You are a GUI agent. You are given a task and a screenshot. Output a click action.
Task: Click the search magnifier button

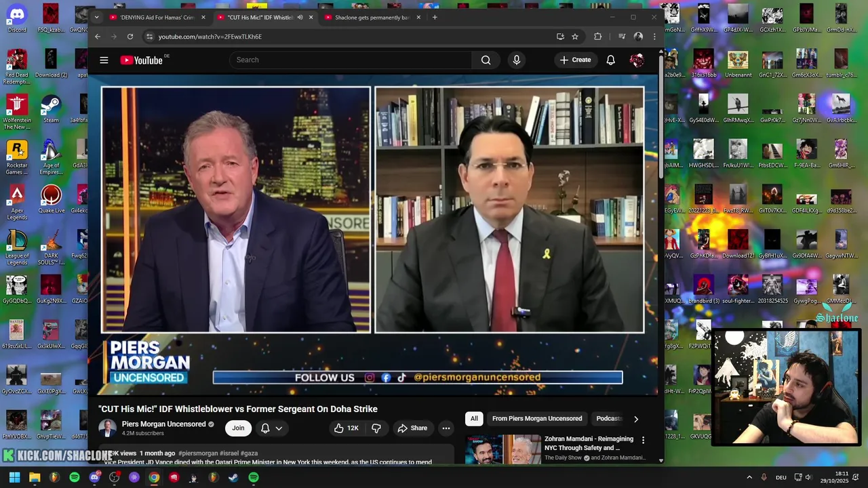486,60
